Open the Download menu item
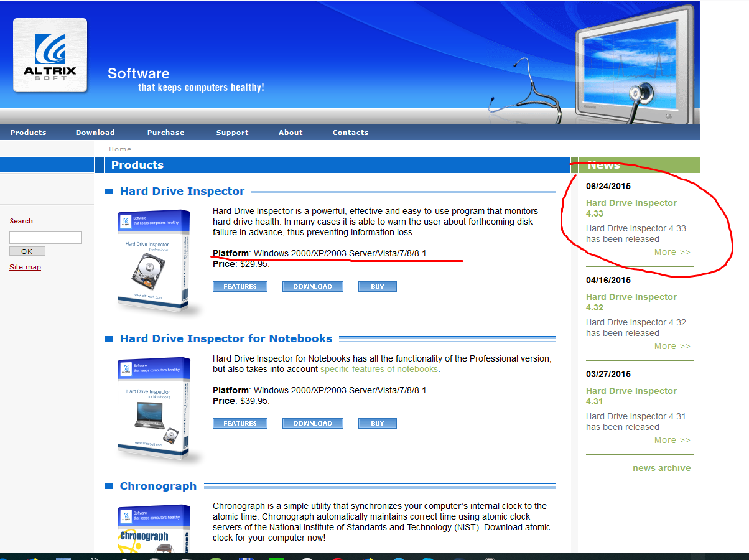 [x=95, y=133]
